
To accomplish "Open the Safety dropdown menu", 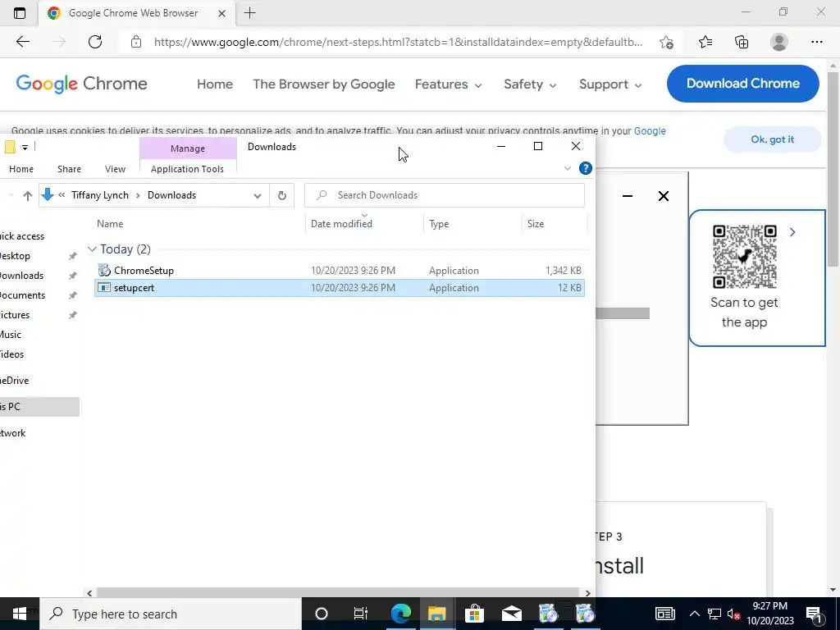I will click(x=530, y=84).
